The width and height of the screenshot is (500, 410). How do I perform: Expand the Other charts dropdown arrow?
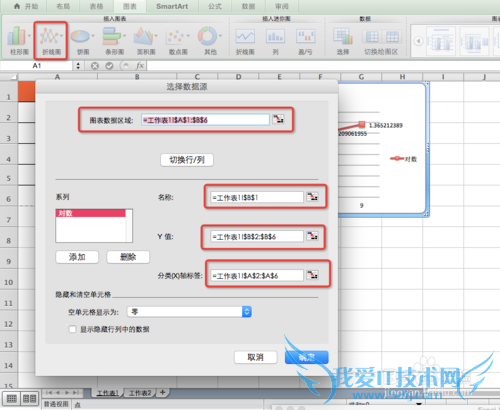pos(220,35)
